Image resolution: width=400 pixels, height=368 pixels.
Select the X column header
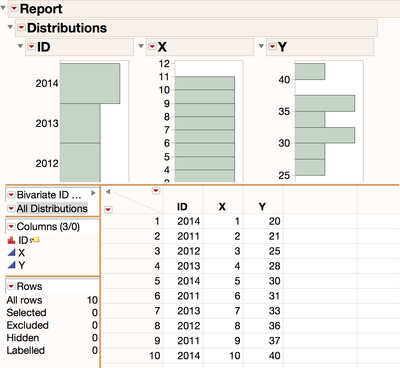pos(222,207)
